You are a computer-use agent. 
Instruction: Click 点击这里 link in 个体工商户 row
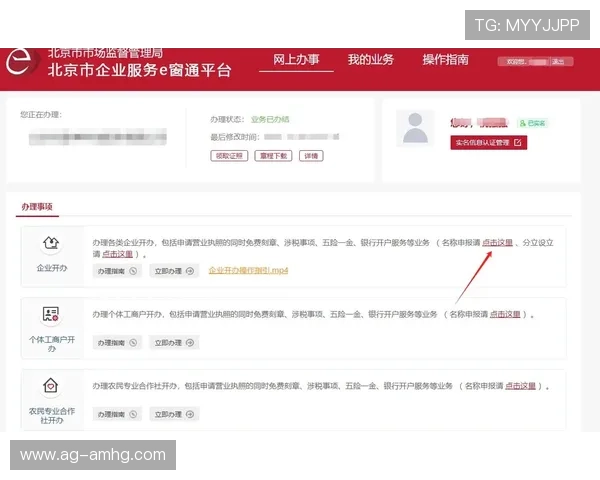505,314
